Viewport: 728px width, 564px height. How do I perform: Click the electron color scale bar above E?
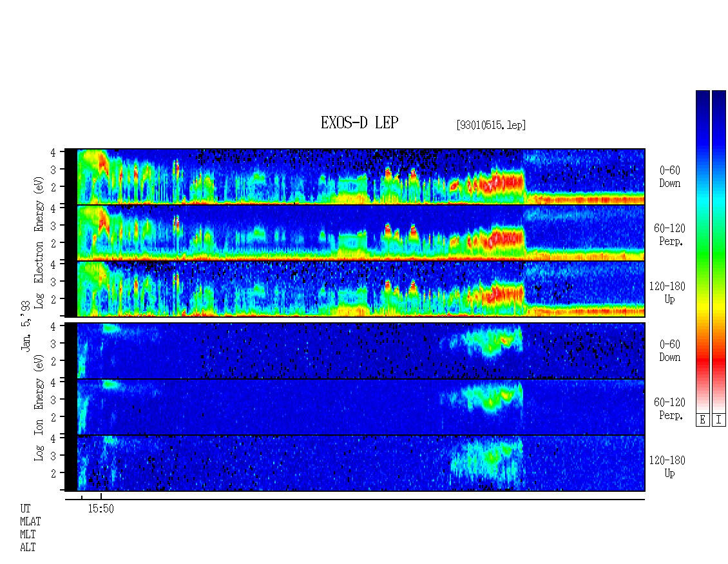702,251
